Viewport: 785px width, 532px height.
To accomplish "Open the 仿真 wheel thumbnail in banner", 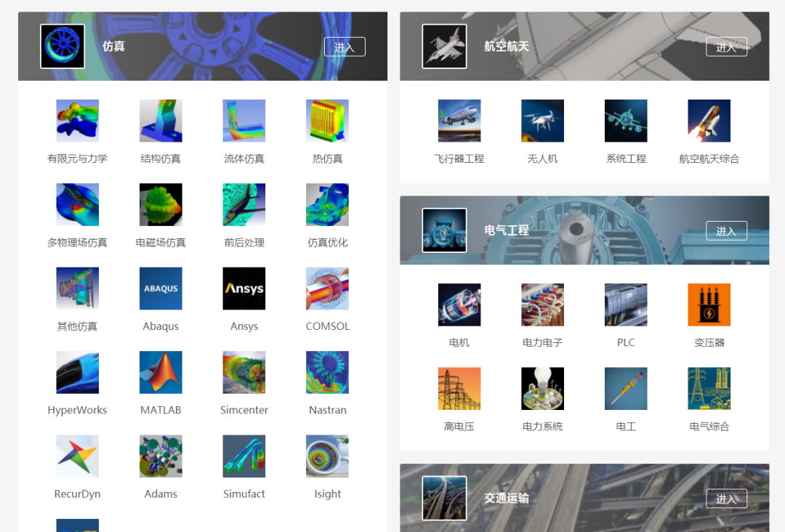I will 63,46.
